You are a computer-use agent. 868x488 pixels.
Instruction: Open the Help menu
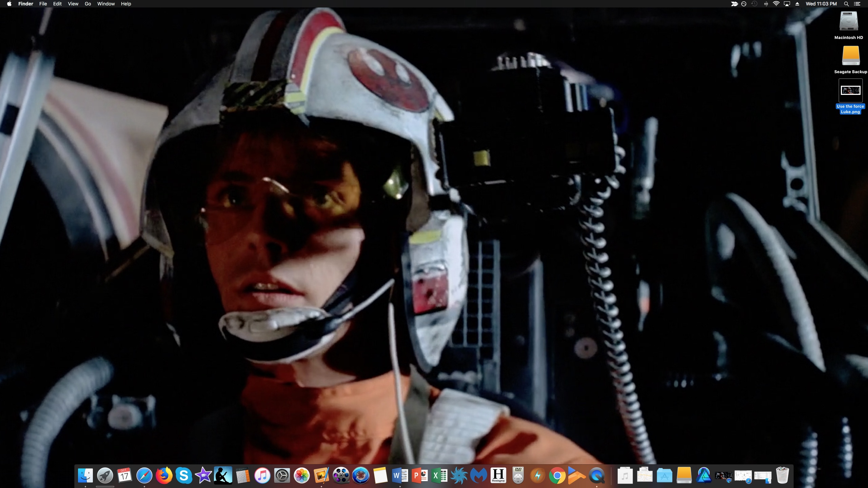126,4
